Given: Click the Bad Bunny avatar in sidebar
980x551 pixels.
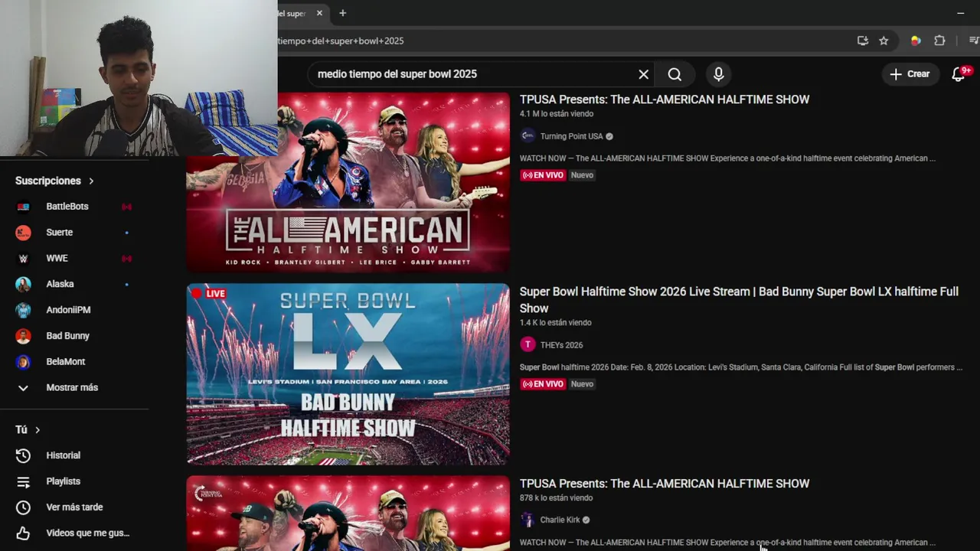Looking at the screenshot, I should point(24,336).
